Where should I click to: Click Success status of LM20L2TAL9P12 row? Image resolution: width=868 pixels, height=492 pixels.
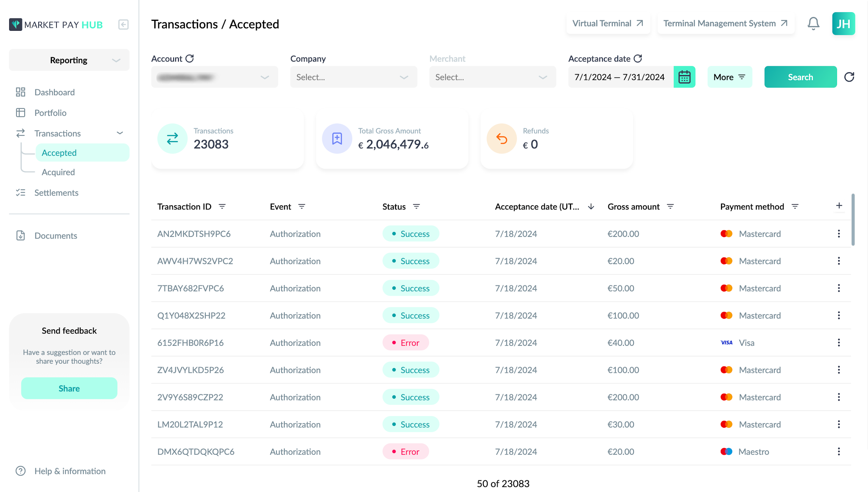click(411, 424)
